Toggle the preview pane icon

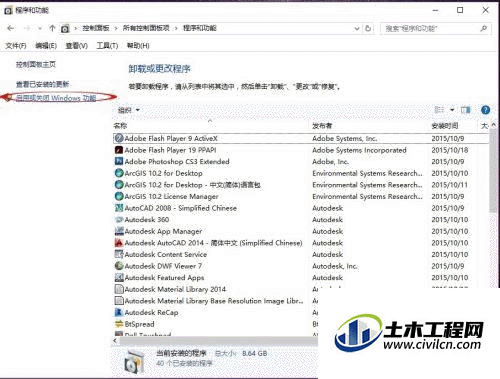point(465,110)
